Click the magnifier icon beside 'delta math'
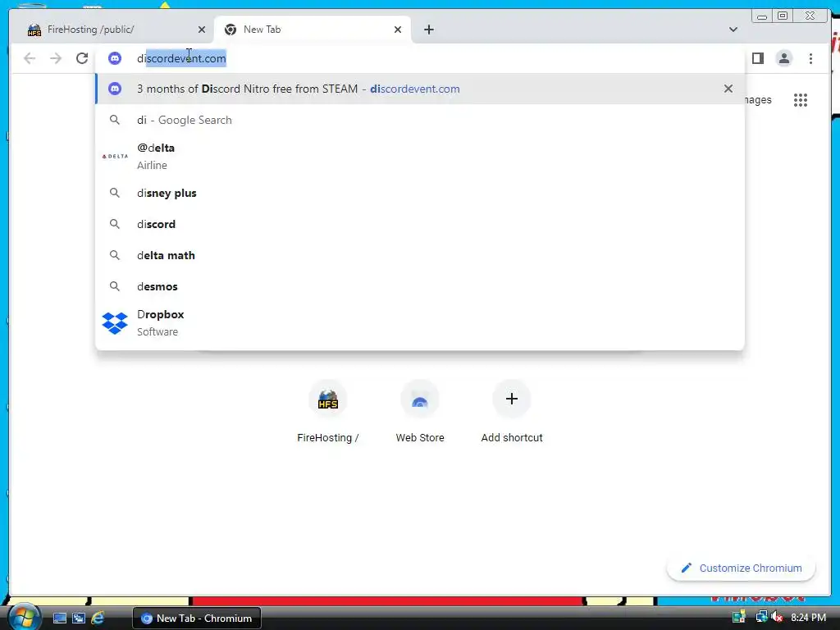 point(115,256)
